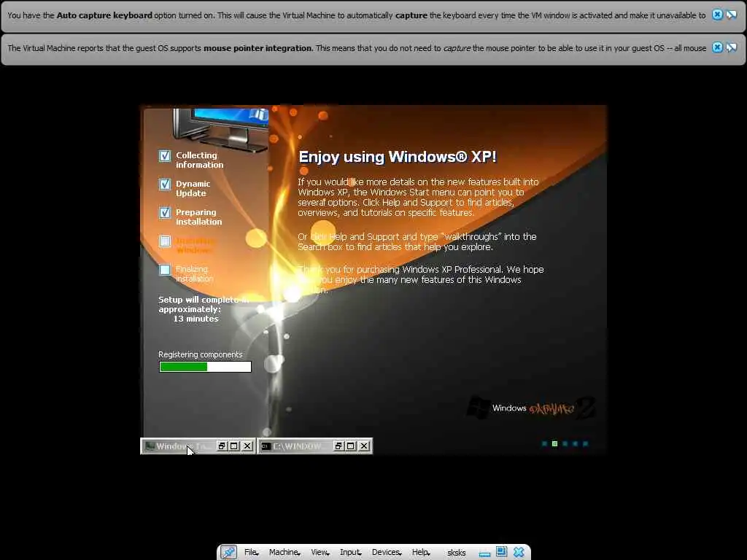This screenshot has height=560, width=747.
Task: Close the minimized C:\WINDOW console window
Action: pyautogui.click(x=364, y=446)
